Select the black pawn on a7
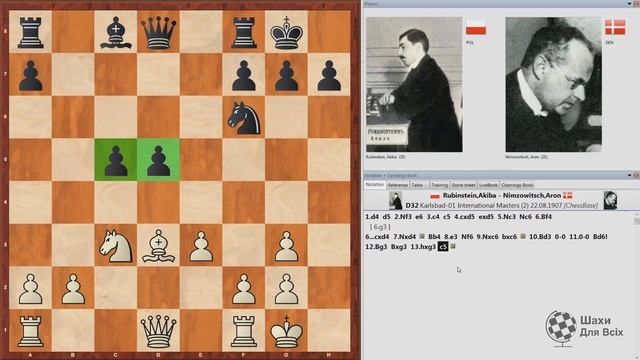Viewport: 640px width, 360px height. 31,75
